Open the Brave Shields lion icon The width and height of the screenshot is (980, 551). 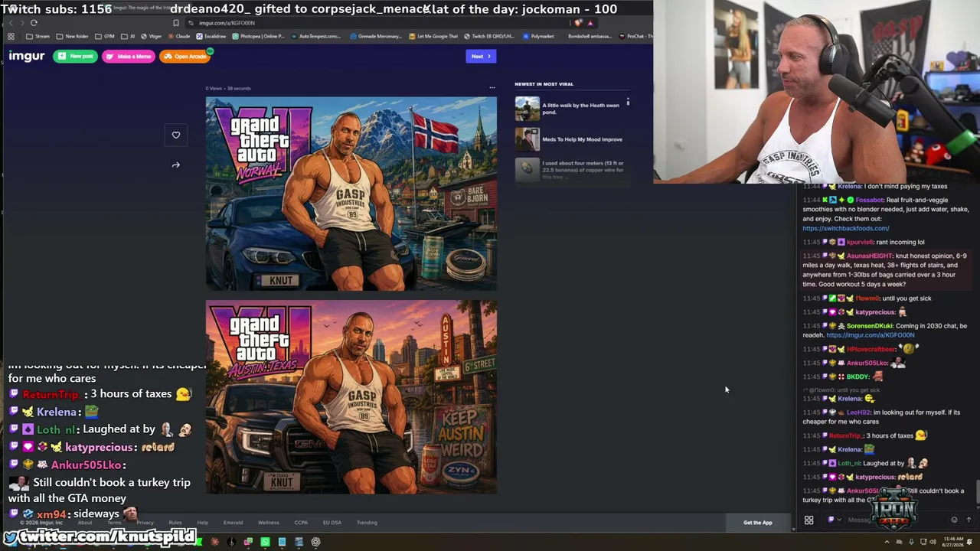tap(578, 23)
